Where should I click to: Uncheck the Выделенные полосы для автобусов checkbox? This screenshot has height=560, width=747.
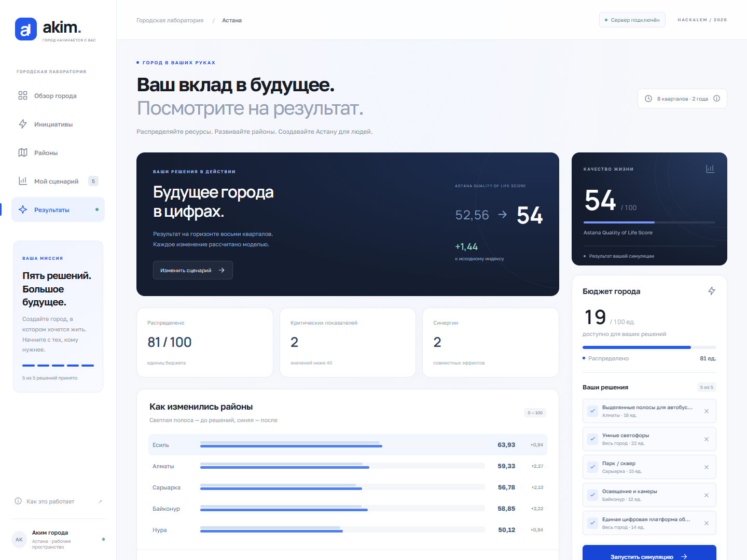[592, 411]
